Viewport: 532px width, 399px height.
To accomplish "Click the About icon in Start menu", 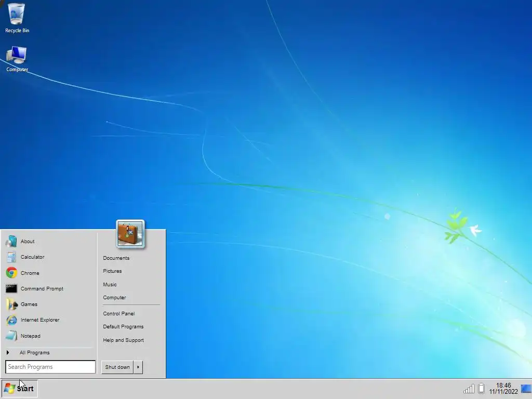I will (x=11, y=241).
